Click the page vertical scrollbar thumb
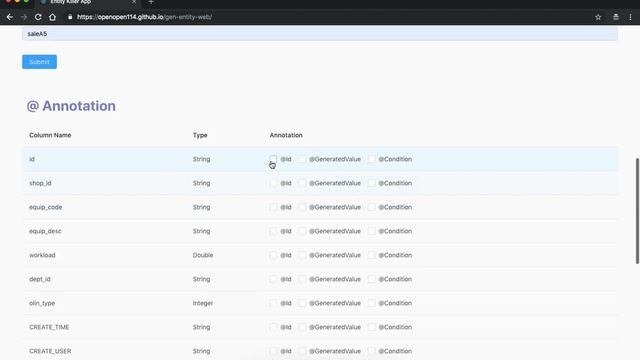 point(637,211)
